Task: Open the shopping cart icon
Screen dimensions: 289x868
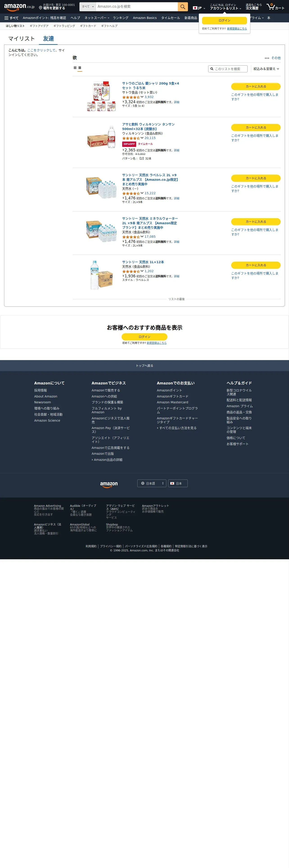Action: [275, 7]
